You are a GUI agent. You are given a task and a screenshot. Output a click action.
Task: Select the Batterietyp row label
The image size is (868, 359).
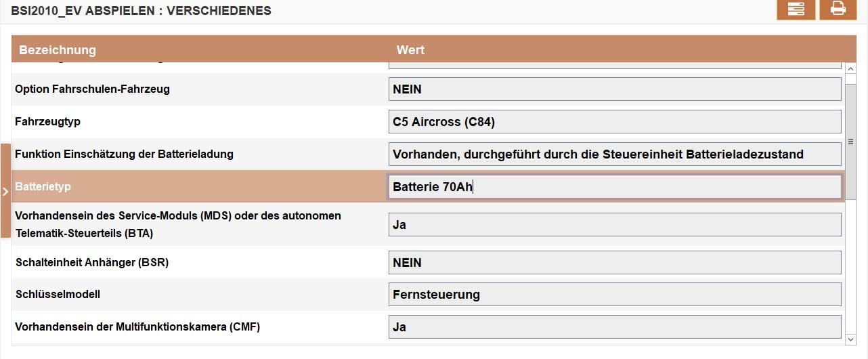click(43, 186)
